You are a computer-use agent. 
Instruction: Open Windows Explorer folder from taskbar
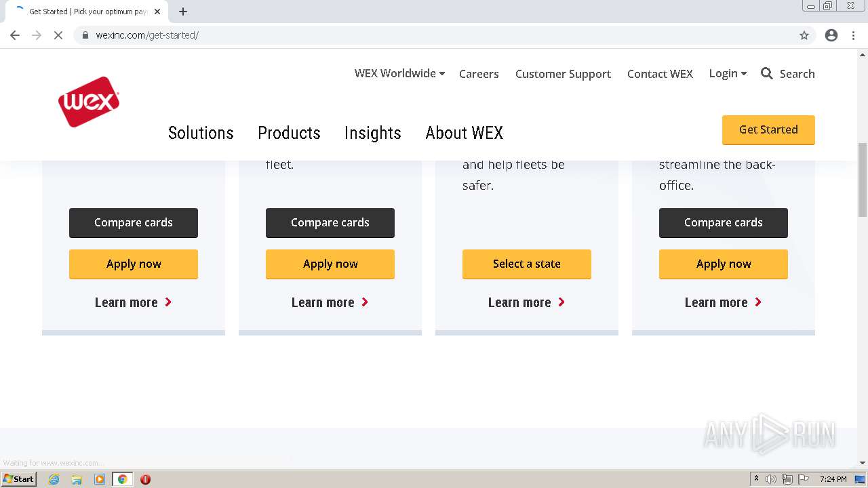(x=77, y=479)
